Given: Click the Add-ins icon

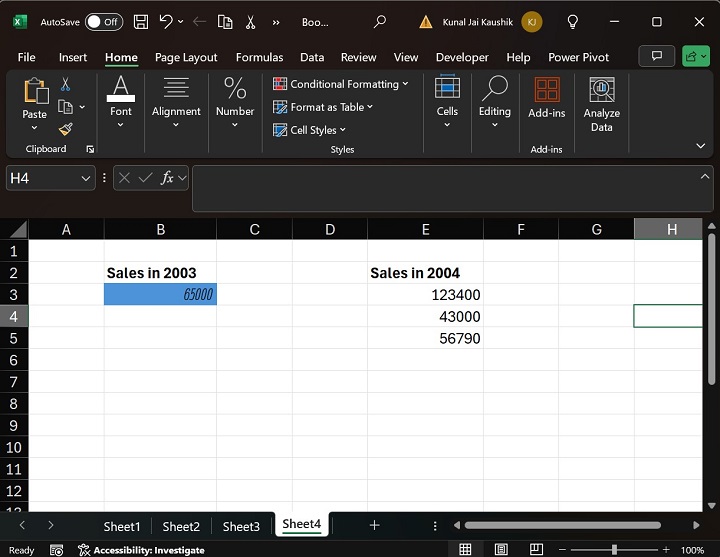Looking at the screenshot, I should (x=546, y=99).
